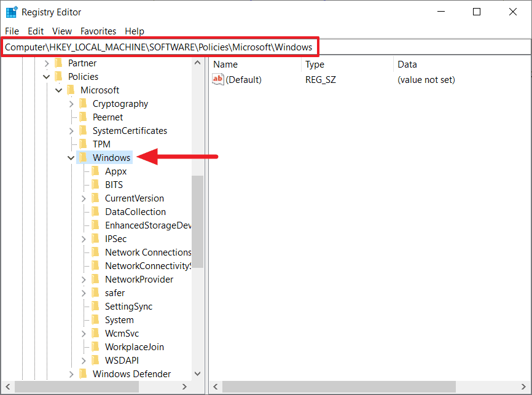Expand the WSDAPI key chevron
Screen dimensions: 532x395
click(x=84, y=361)
